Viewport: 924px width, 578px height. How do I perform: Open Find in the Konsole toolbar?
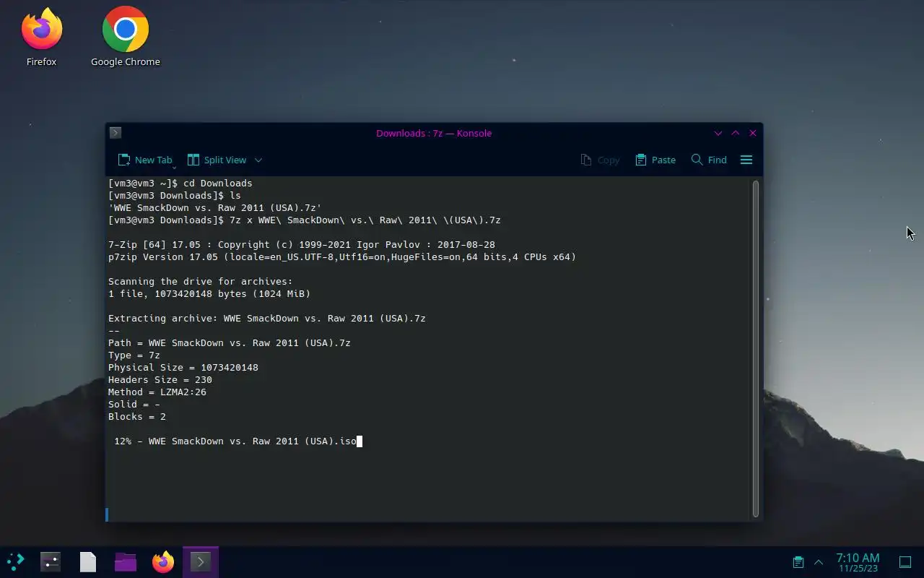point(709,160)
